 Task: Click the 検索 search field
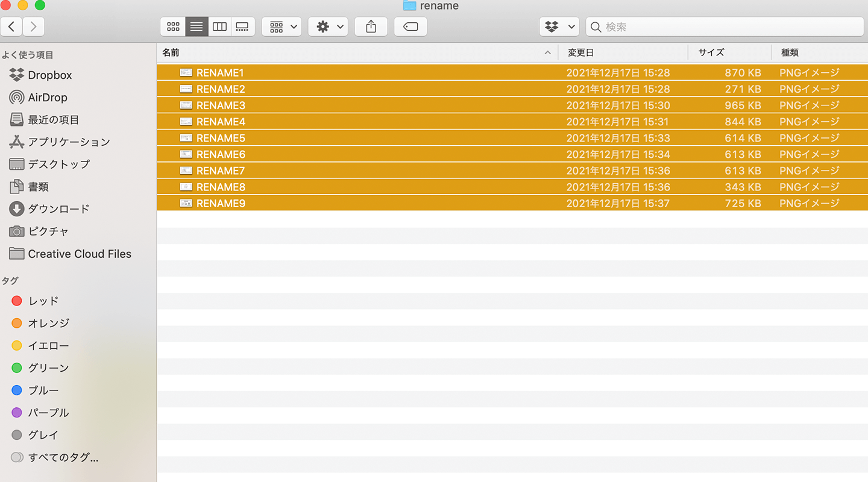725,27
